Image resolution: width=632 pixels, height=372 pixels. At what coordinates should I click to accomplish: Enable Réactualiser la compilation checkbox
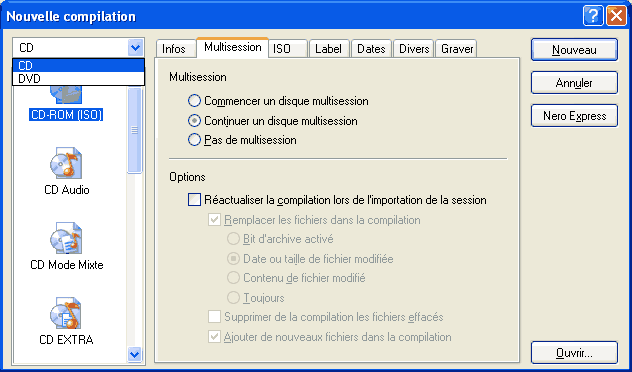pos(194,200)
